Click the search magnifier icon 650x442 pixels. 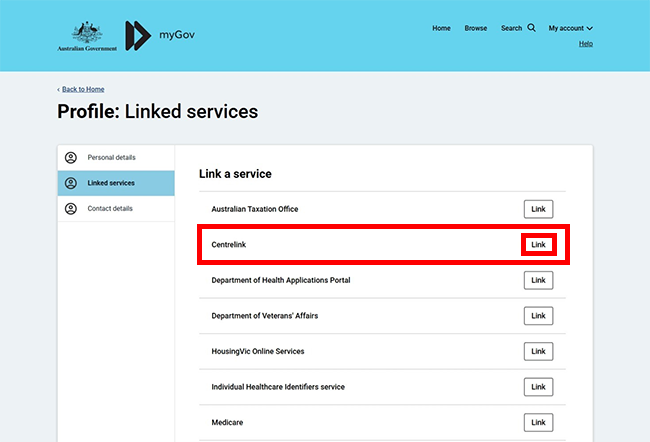pos(531,28)
